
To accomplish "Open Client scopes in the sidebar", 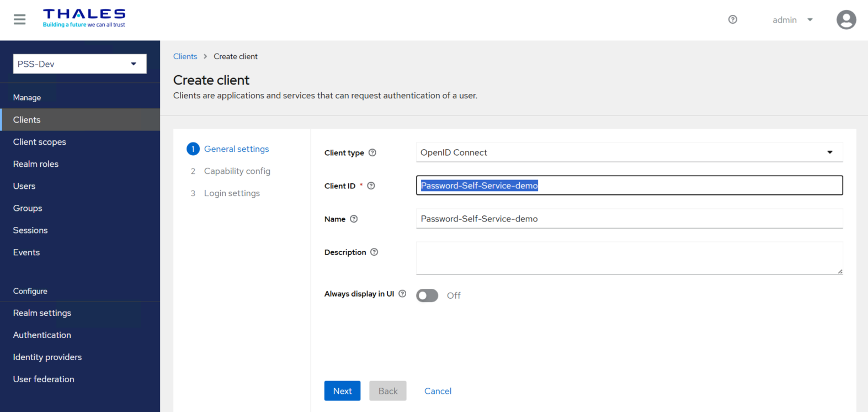I will pyautogui.click(x=40, y=142).
